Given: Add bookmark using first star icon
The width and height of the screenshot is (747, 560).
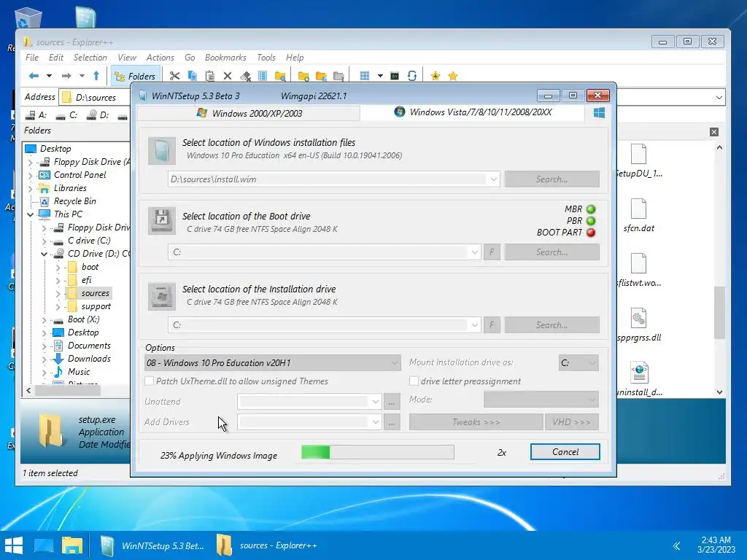Looking at the screenshot, I should [435, 76].
